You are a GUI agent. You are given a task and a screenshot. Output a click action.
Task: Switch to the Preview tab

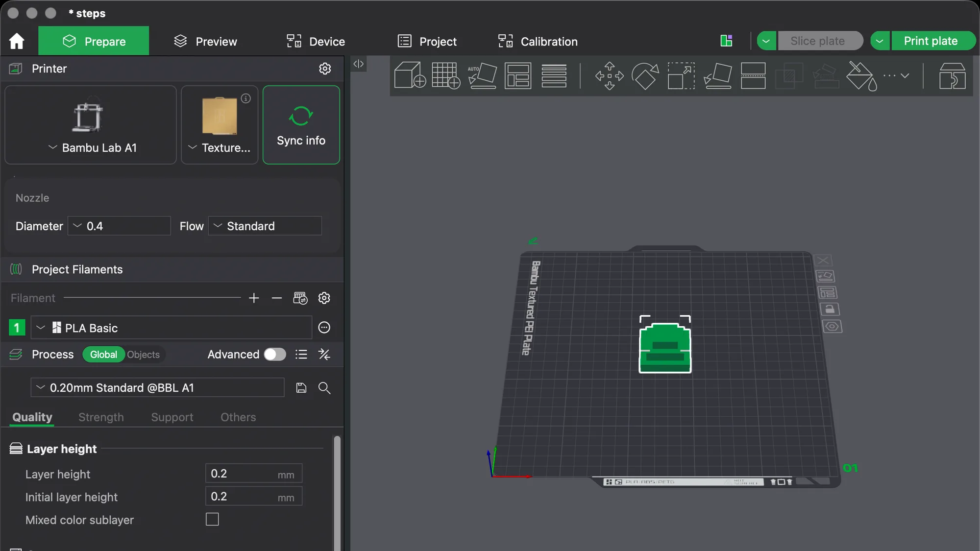click(206, 41)
